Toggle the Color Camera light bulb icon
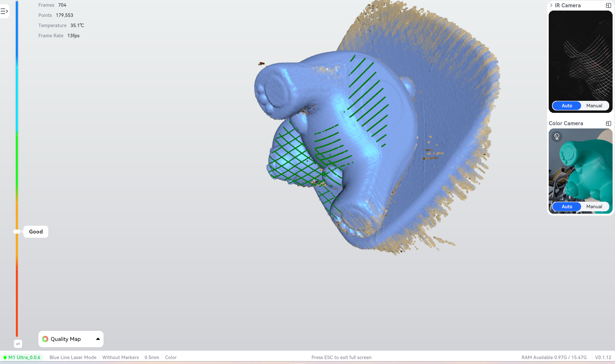 (x=557, y=136)
